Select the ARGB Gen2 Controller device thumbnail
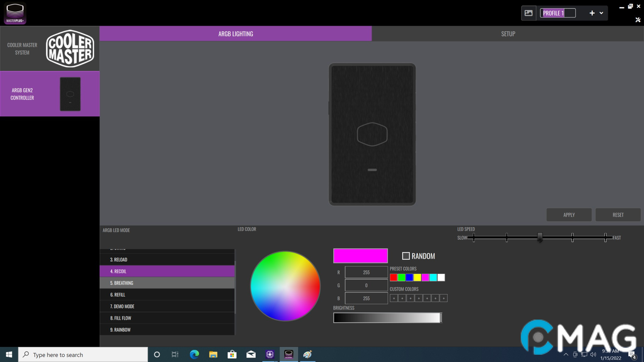This screenshot has width=644, height=362. (70, 94)
